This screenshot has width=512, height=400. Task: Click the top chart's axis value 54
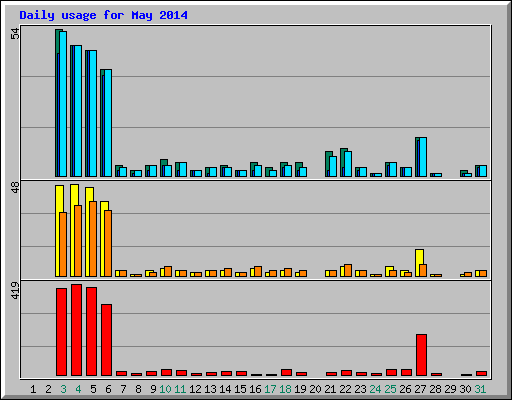pos(15,34)
